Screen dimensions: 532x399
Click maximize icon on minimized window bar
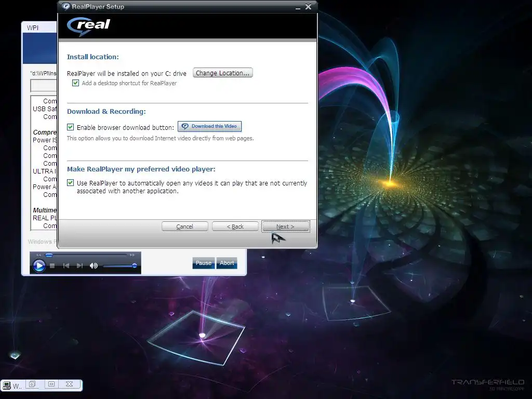pos(51,384)
